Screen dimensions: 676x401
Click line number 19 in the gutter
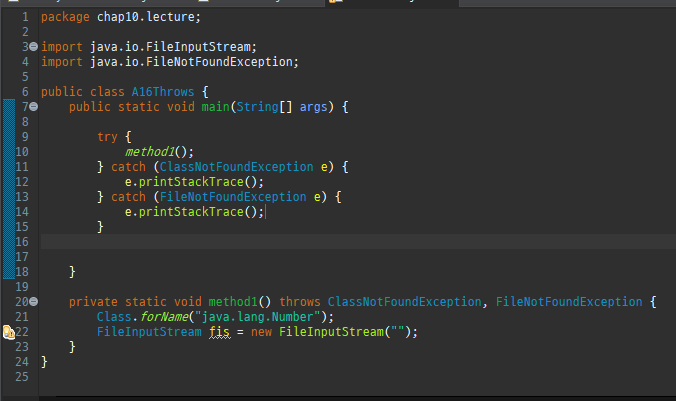(x=22, y=287)
